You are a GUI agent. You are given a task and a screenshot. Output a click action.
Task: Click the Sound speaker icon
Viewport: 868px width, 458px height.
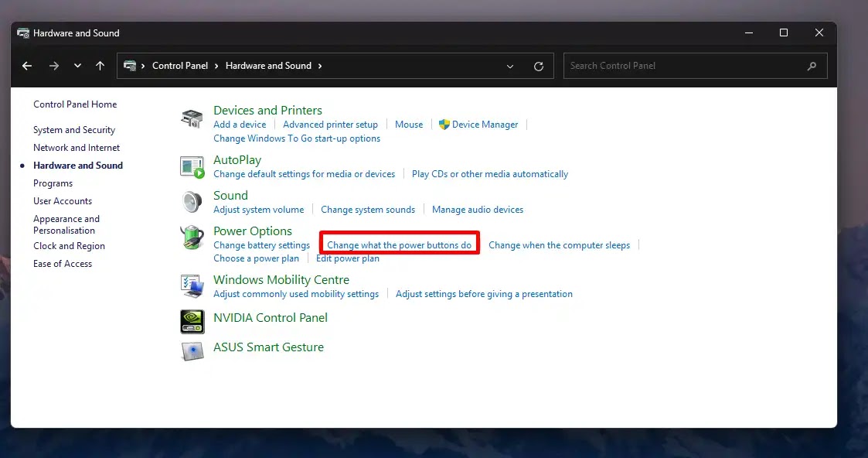pos(192,202)
